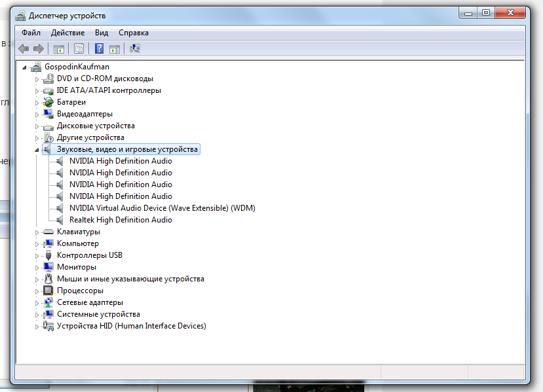Image resolution: width=543 pixels, height=392 pixels.
Task: Open the Справка menu
Action: pos(134,33)
